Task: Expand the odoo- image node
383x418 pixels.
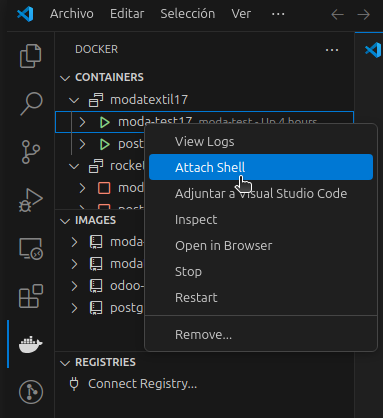Action: pyautogui.click(x=74, y=286)
